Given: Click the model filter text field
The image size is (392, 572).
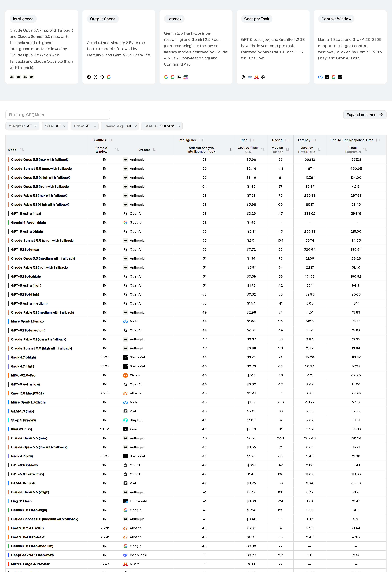Looking at the screenshot, I should click(x=58, y=115).
